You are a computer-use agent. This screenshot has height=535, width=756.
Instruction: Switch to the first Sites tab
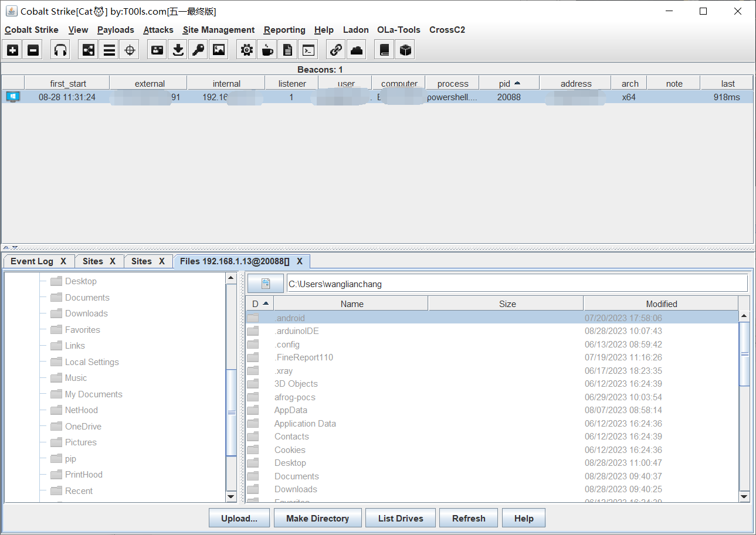pos(93,261)
